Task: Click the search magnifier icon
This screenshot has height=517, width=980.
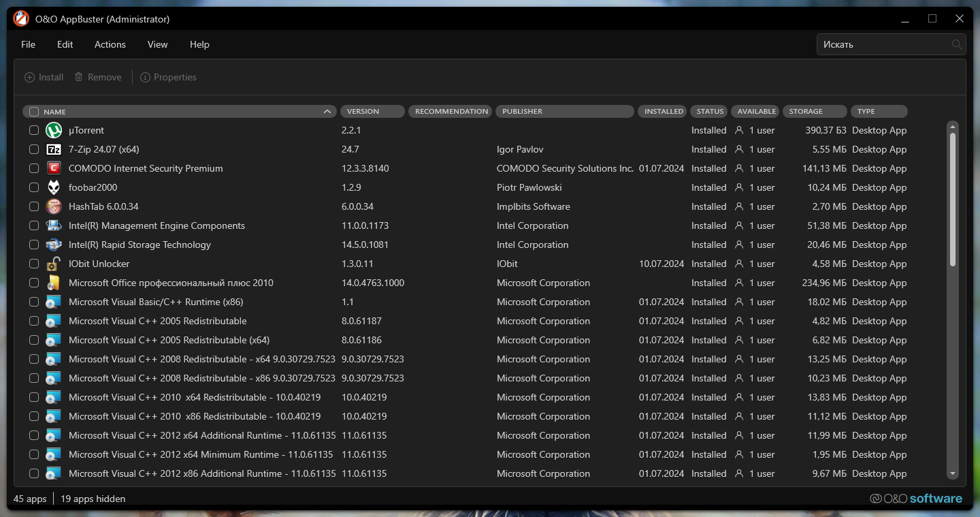Action: (x=957, y=44)
